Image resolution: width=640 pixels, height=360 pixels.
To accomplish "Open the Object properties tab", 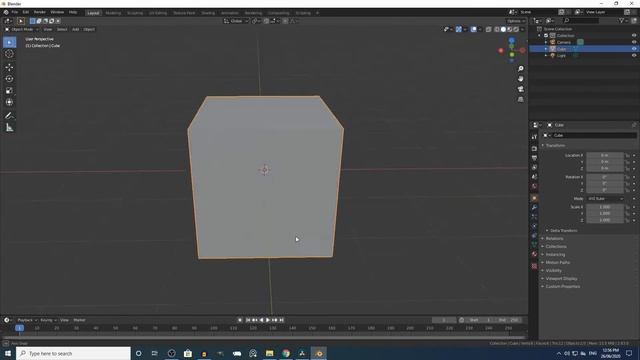I will click(x=534, y=198).
